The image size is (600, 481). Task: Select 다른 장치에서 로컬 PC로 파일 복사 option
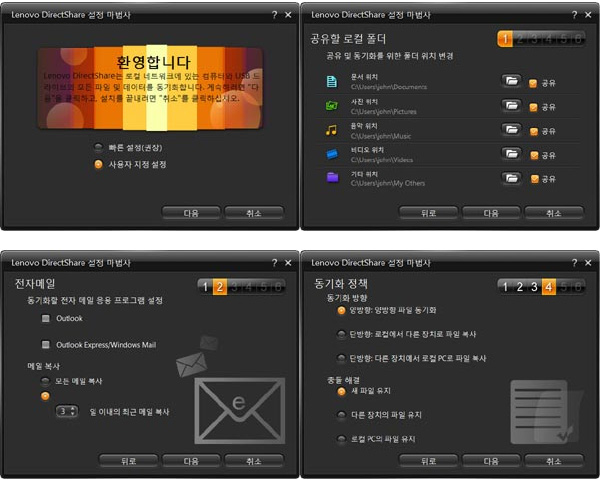click(341, 359)
